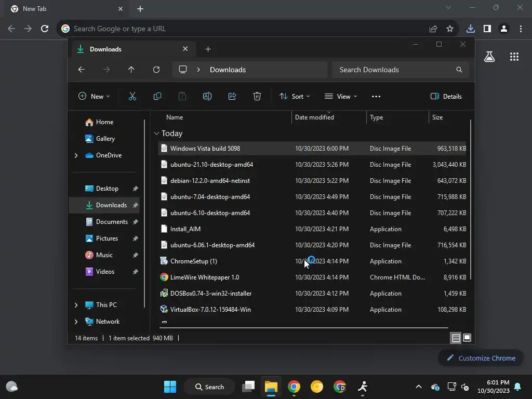532x399 pixels.
Task: Open Chrome Labs flask icon
Action: tap(489, 57)
